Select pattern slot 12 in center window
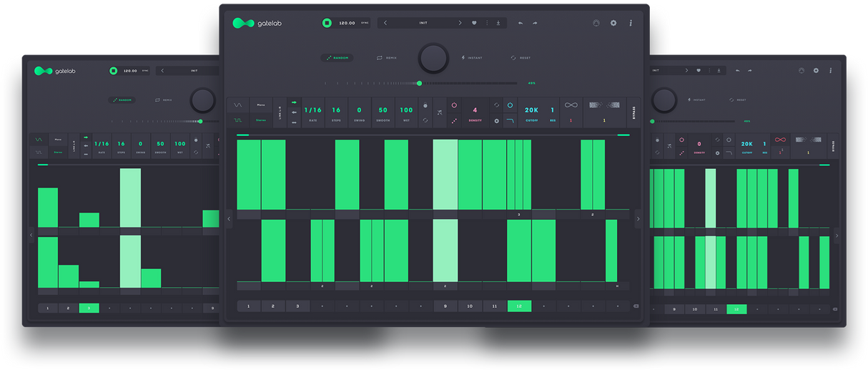This screenshot has width=868, height=370. (x=519, y=306)
